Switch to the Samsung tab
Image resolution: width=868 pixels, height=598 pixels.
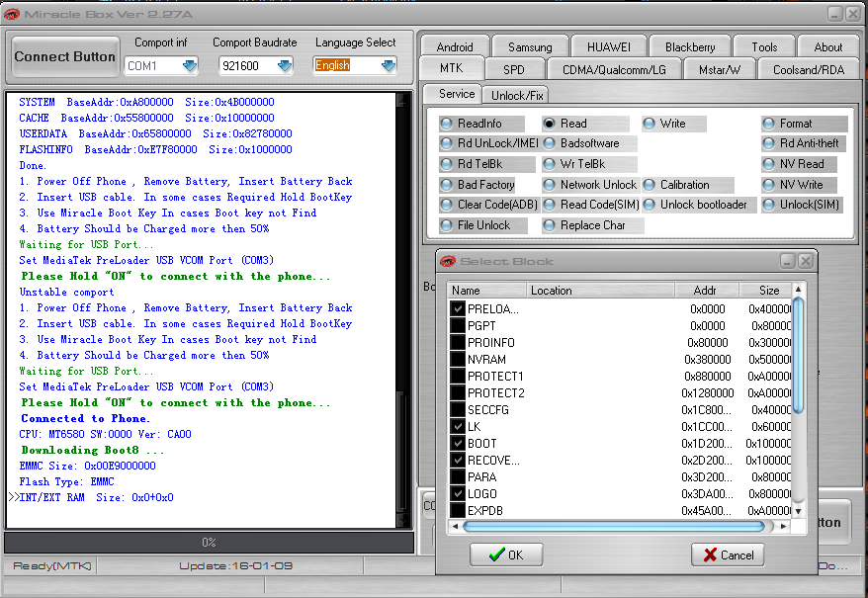coord(530,47)
